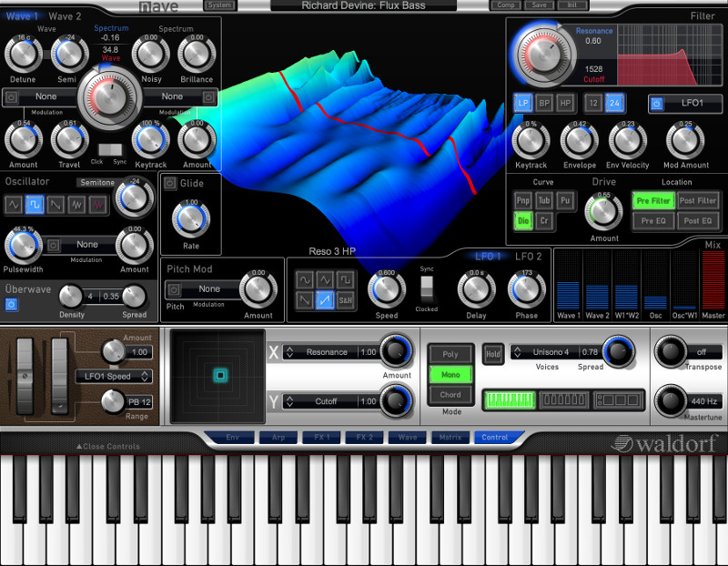Switch to the Matrix tab
The height and width of the screenshot is (566, 728).
(x=450, y=438)
